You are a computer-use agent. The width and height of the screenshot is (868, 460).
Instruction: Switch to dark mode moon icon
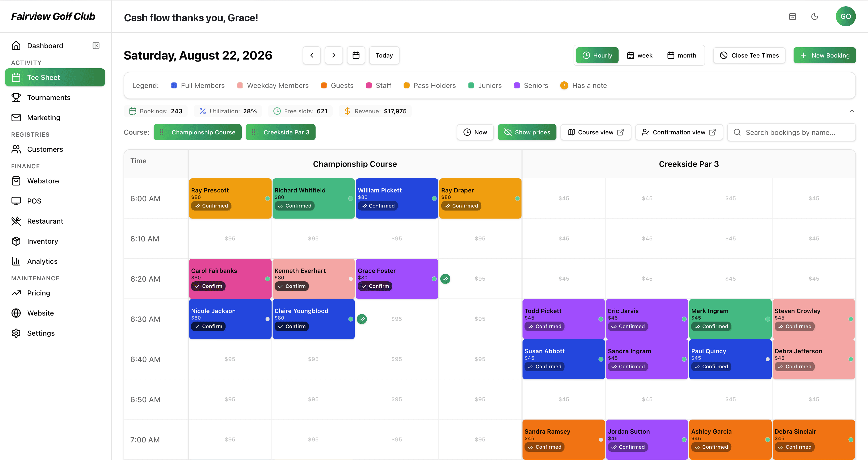pyautogui.click(x=814, y=17)
